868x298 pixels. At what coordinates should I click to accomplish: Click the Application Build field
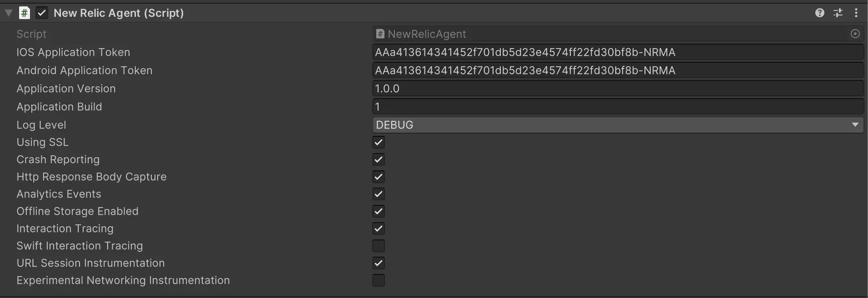618,107
